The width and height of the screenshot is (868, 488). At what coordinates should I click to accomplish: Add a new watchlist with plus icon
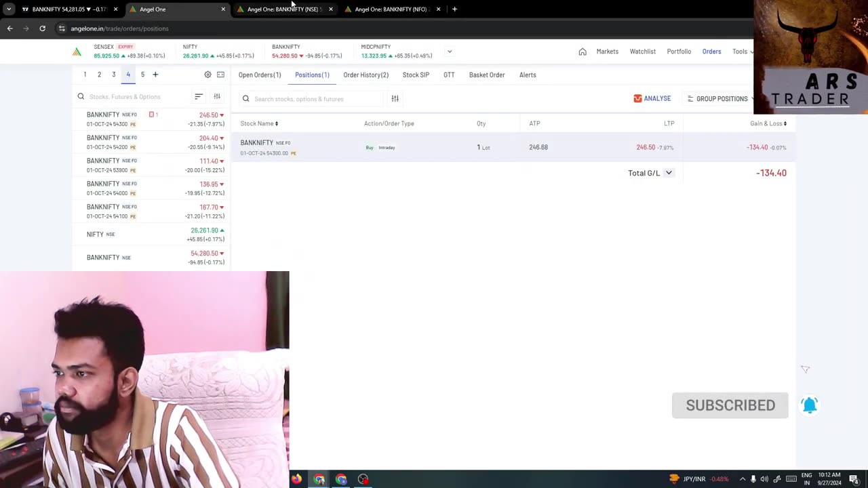pos(155,75)
